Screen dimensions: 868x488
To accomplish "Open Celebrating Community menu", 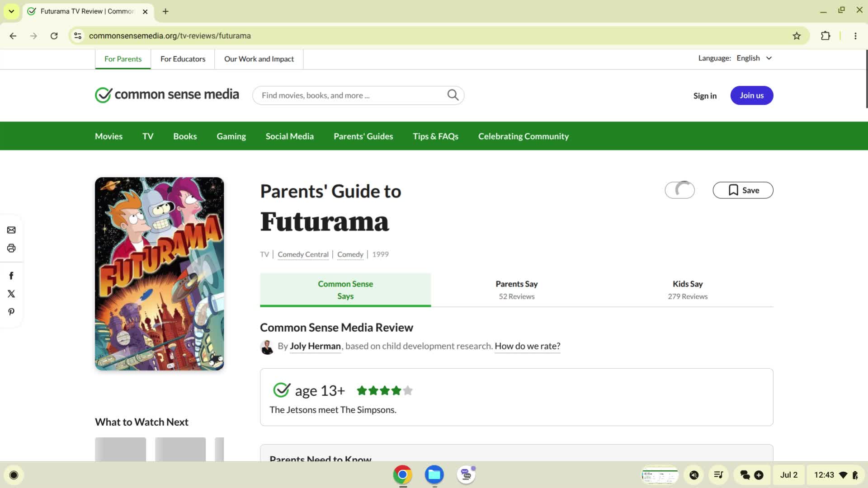I will (524, 136).
